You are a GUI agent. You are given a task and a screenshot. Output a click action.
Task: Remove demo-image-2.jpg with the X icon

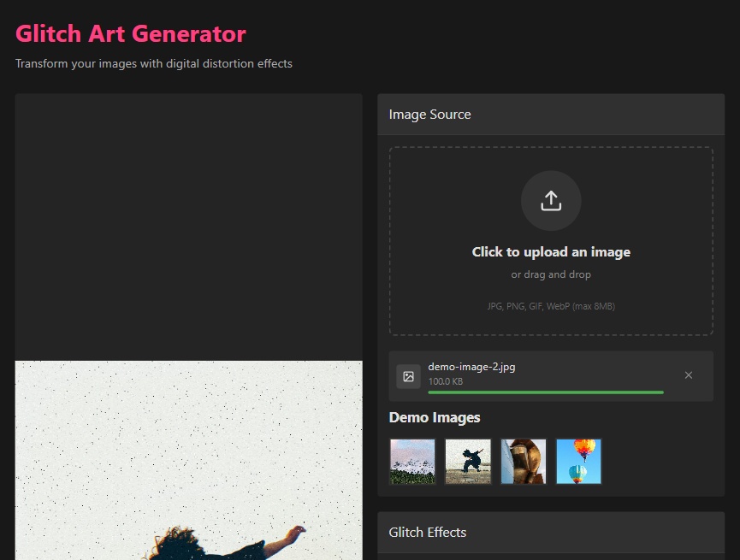tap(689, 375)
